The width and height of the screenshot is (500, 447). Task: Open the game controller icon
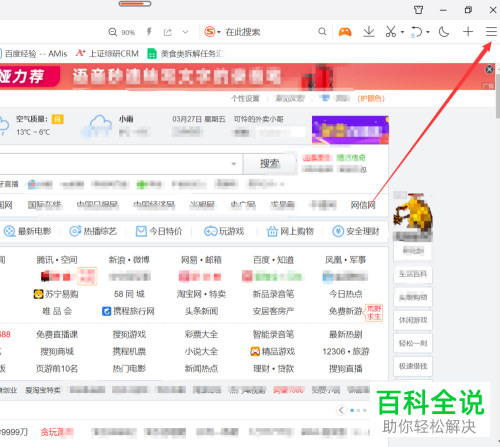(x=345, y=32)
